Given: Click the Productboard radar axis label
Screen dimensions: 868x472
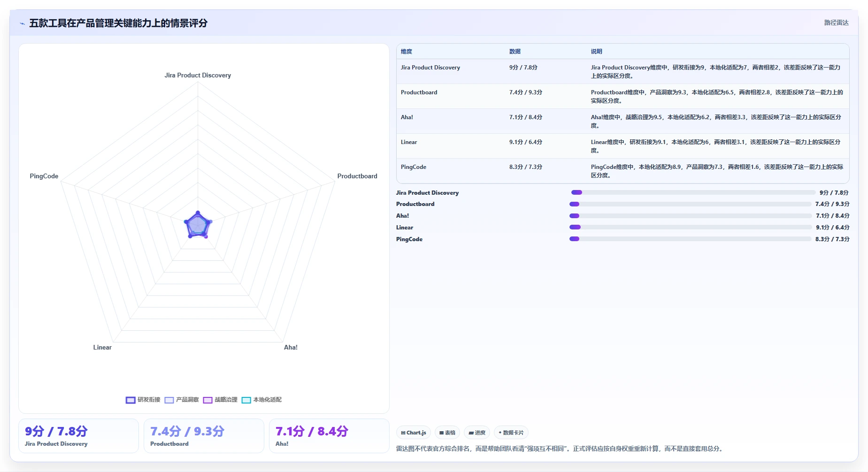Looking at the screenshot, I should tap(357, 176).
